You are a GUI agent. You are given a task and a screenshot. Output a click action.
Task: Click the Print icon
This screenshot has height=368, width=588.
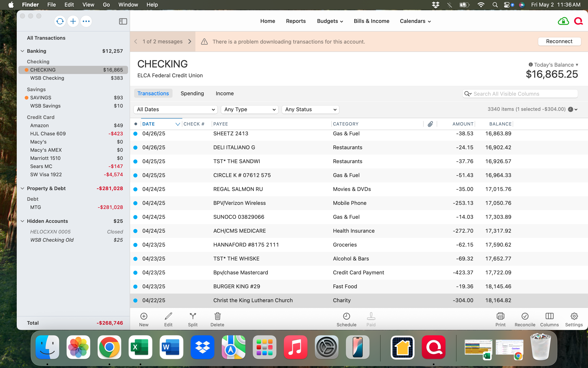500,316
